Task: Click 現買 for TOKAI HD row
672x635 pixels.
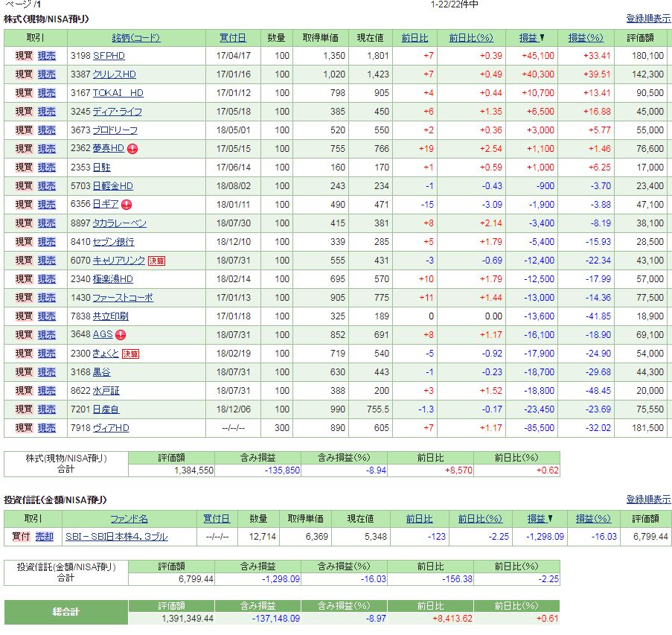Action: (24, 93)
